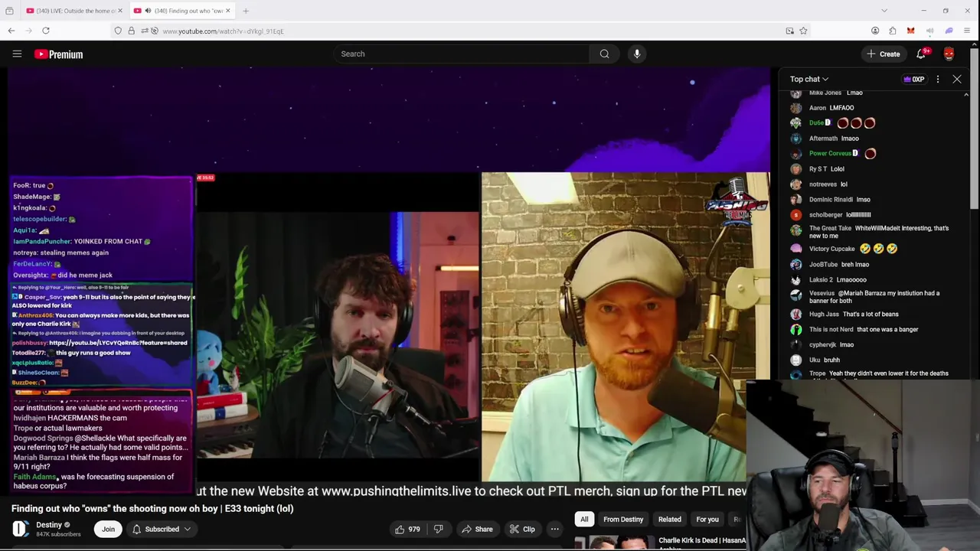The height and width of the screenshot is (551, 980).
Task: Dislike the video with thumbs down
Action: click(438, 529)
